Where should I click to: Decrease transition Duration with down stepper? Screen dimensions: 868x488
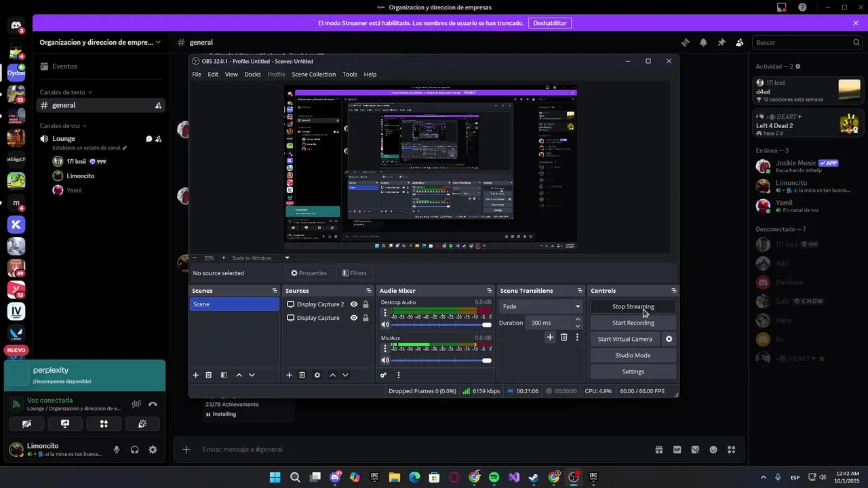point(578,326)
